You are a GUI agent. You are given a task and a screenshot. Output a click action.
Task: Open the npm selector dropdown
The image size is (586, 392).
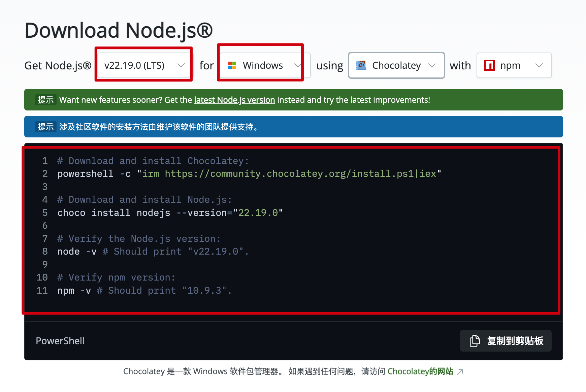tap(514, 65)
